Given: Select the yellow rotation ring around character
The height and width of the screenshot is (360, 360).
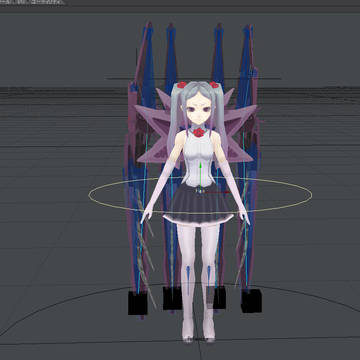Looking at the screenshot, I should [x=200, y=195].
